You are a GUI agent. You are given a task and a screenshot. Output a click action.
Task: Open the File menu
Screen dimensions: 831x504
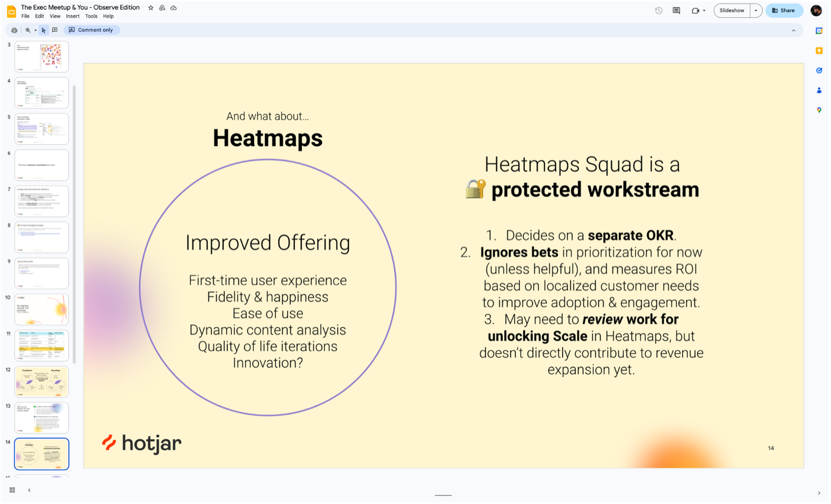[x=26, y=16]
